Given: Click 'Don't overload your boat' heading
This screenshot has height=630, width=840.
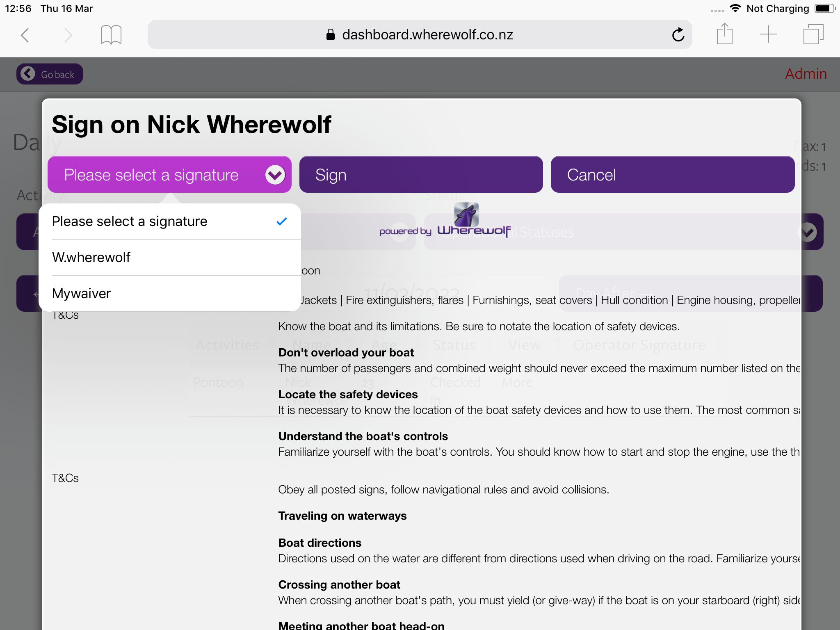Looking at the screenshot, I should point(346,353).
